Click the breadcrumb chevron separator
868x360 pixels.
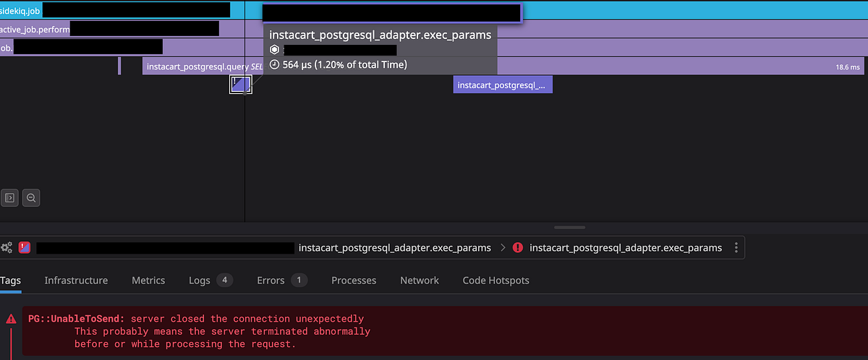pyautogui.click(x=503, y=247)
